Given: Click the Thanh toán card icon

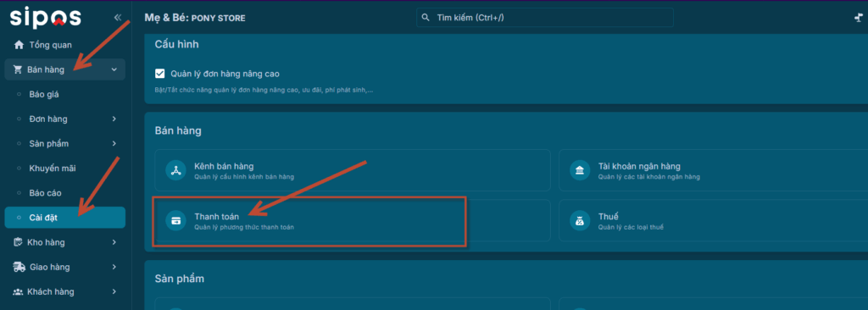Looking at the screenshot, I should tap(176, 221).
